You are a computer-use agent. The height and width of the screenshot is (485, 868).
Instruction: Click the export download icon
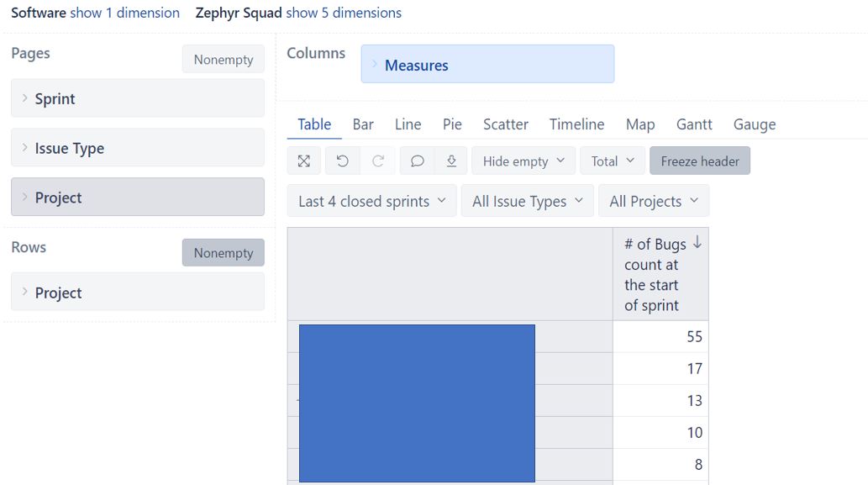coord(451,161)
